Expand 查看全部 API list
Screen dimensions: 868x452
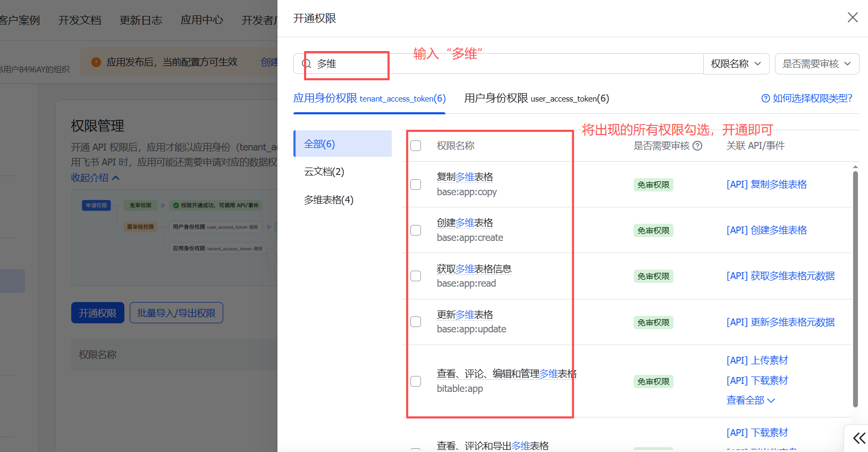pos(751,400)
